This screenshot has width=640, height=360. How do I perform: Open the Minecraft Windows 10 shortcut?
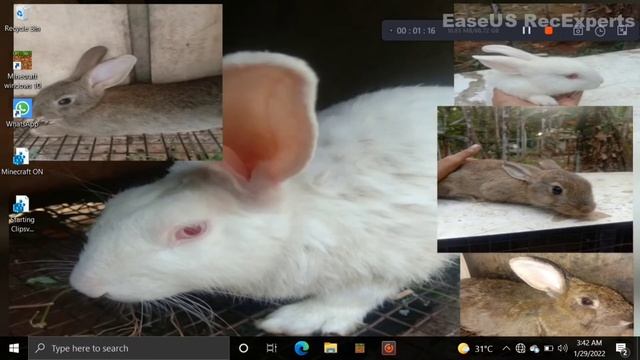tap(22, 69)
